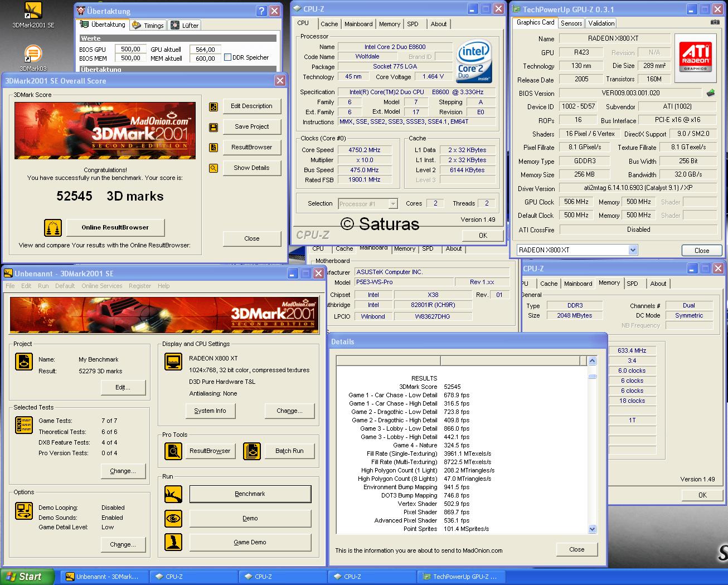Open the Help menu in 3DMark2001

[163, 286]
